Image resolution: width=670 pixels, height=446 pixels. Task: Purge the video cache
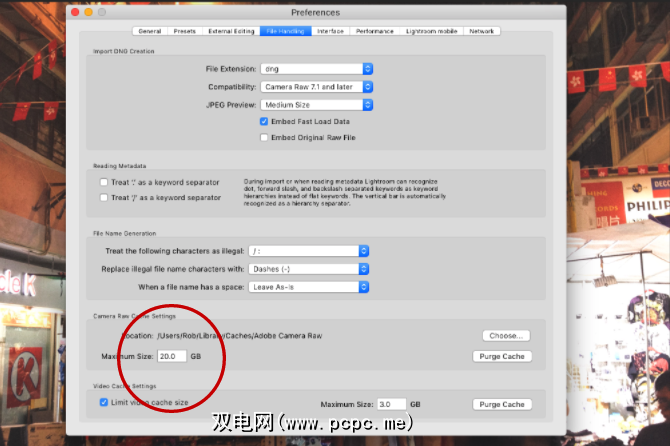(502, 404)
